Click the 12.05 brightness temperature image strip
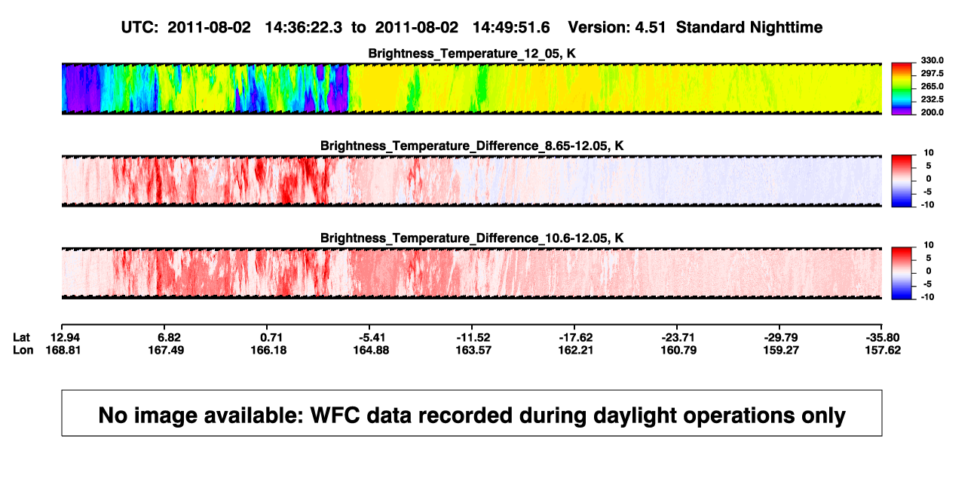This screenshot has height=503, width=980. [472, 89]
